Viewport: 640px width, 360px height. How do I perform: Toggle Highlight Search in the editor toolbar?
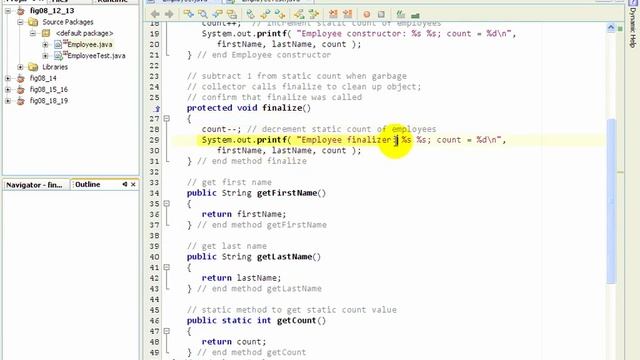(x=232, y=14)
